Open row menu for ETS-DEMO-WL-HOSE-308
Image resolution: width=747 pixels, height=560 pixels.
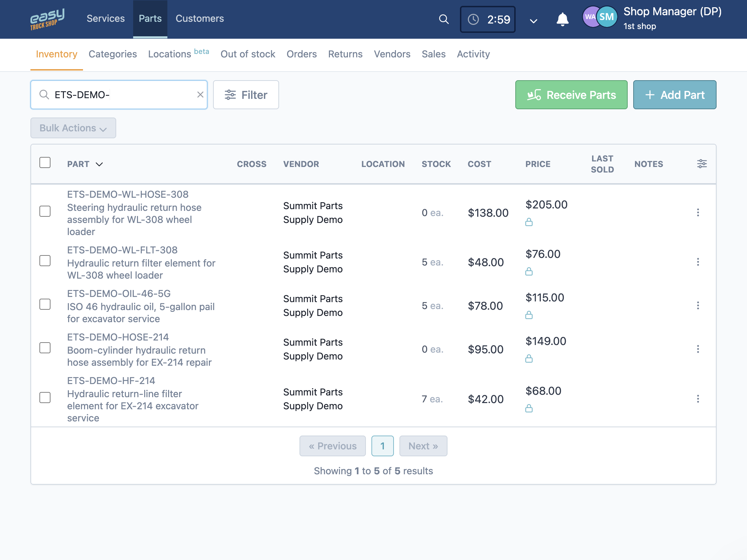point(698,213)
